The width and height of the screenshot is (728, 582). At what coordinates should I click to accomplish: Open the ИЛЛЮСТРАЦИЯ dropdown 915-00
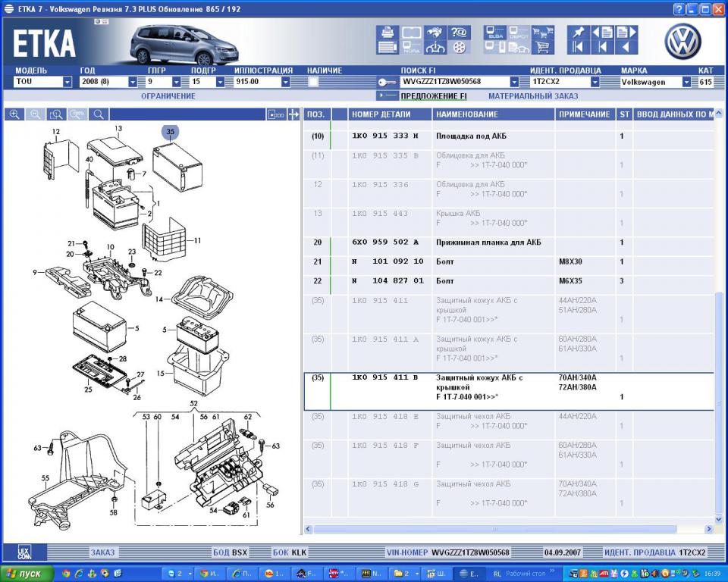tap(286, 82)
